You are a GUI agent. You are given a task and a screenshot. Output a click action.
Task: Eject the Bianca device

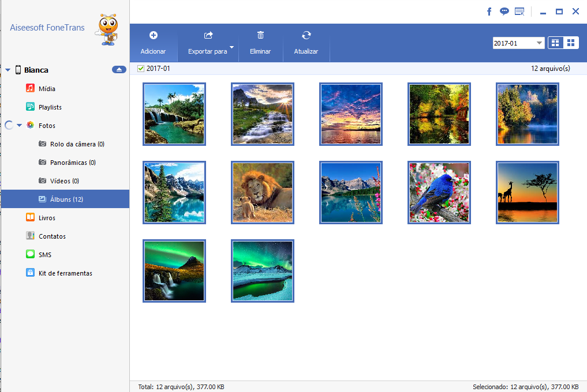click(119, 70)
